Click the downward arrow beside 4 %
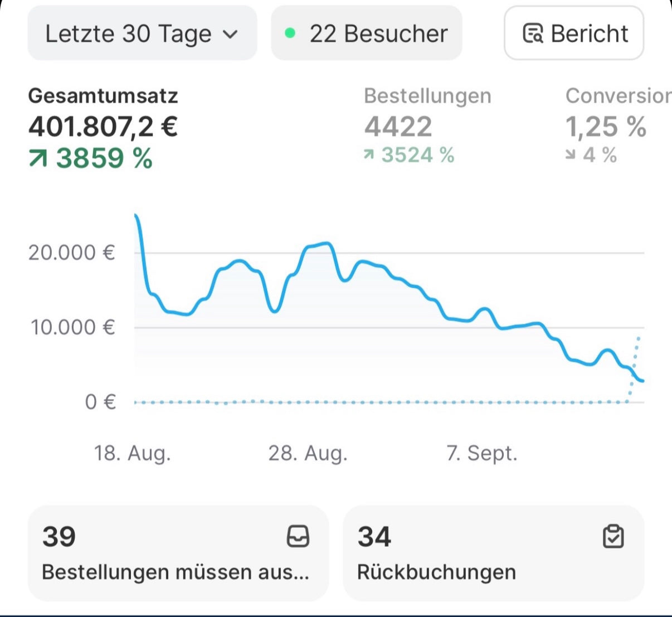 pos(571,156)
